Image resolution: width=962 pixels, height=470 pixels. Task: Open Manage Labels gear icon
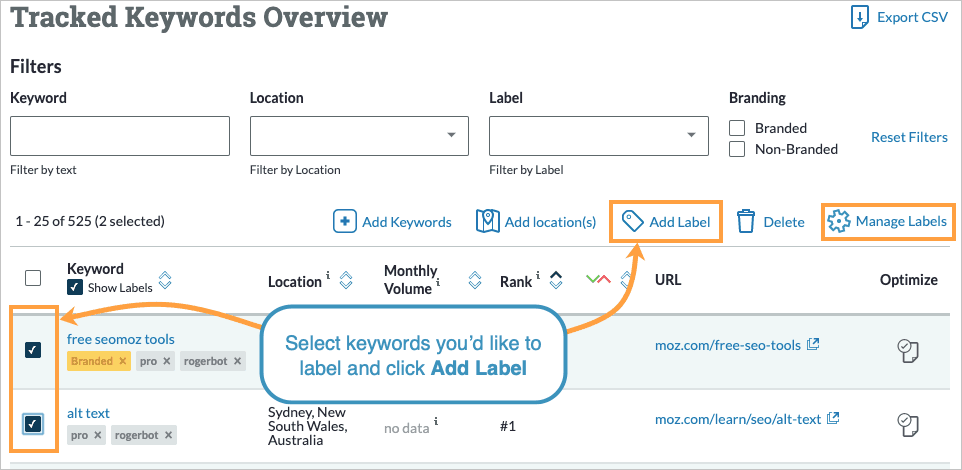(x=838, y=221)
